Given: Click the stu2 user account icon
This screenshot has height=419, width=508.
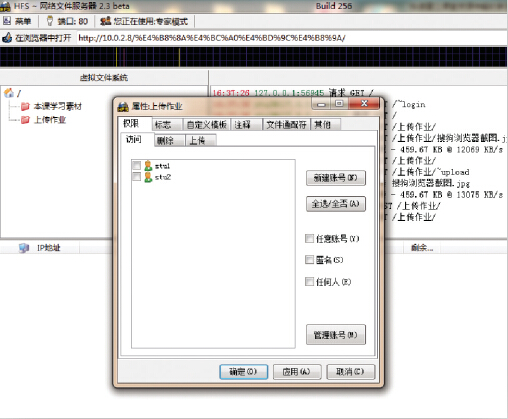Looking at the screenshot, I should 148,177.
